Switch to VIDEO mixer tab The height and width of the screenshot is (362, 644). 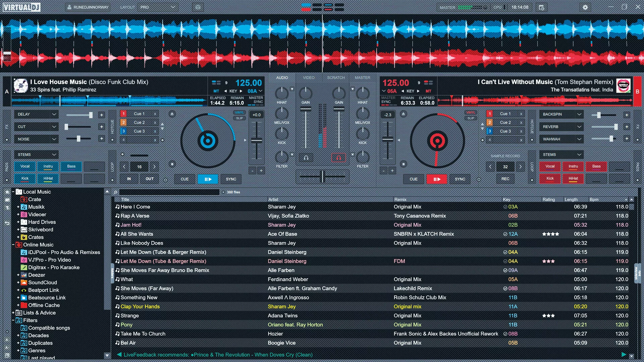pyautogui.click(x=309, y=78)
